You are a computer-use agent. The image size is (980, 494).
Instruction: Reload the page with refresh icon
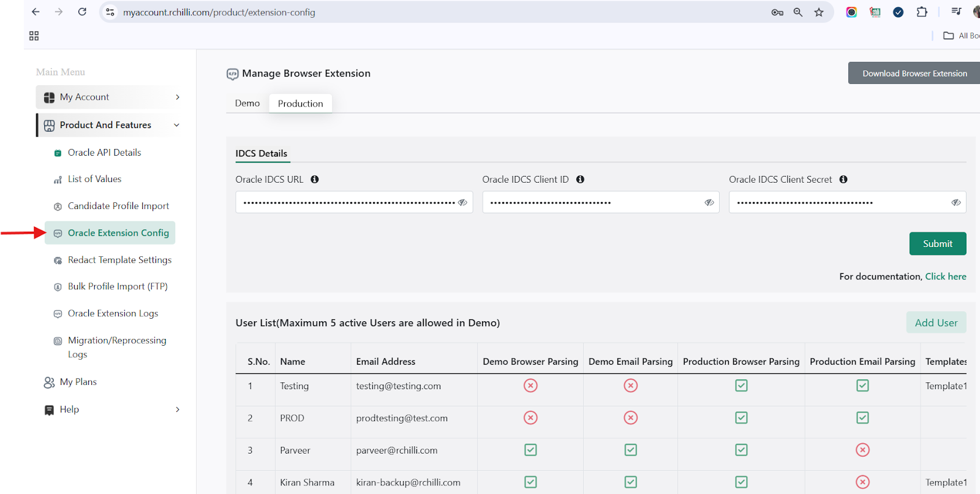pyautogui.click(x=82, y=12)
